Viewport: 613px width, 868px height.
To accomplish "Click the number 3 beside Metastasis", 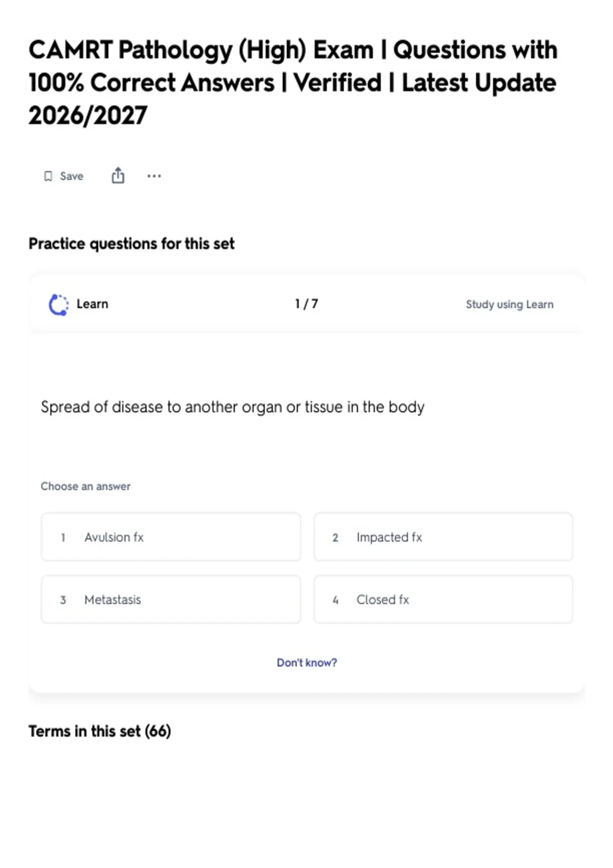I will 63,600.
